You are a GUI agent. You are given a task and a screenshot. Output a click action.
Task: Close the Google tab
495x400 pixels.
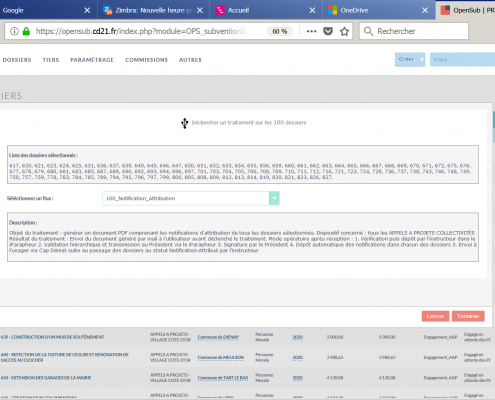pos(87,10)
